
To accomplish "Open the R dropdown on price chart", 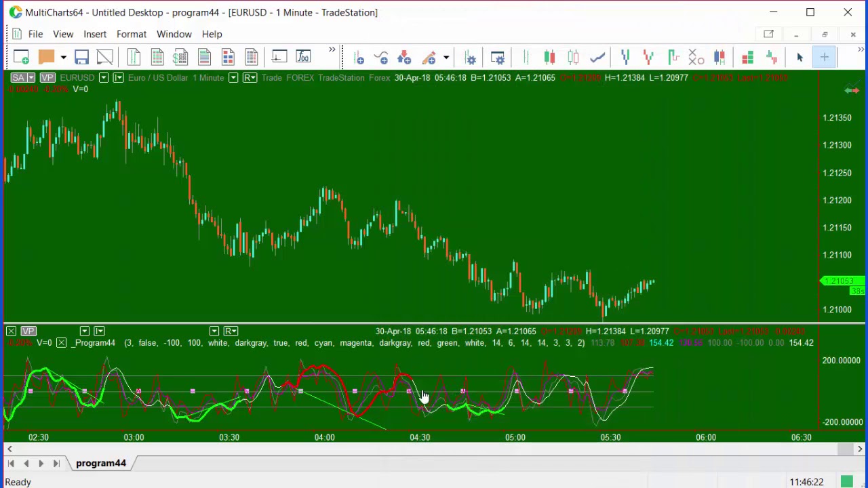I will (250, 78).
